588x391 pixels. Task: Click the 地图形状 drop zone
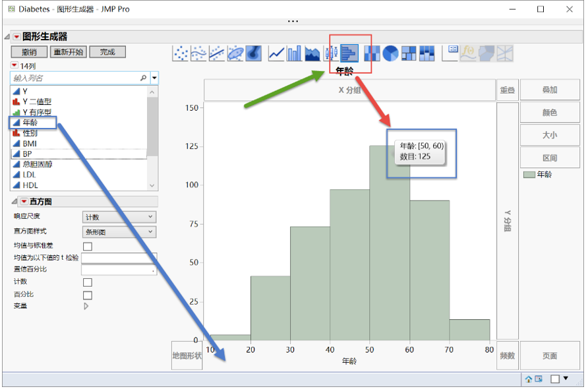(187, 355)
